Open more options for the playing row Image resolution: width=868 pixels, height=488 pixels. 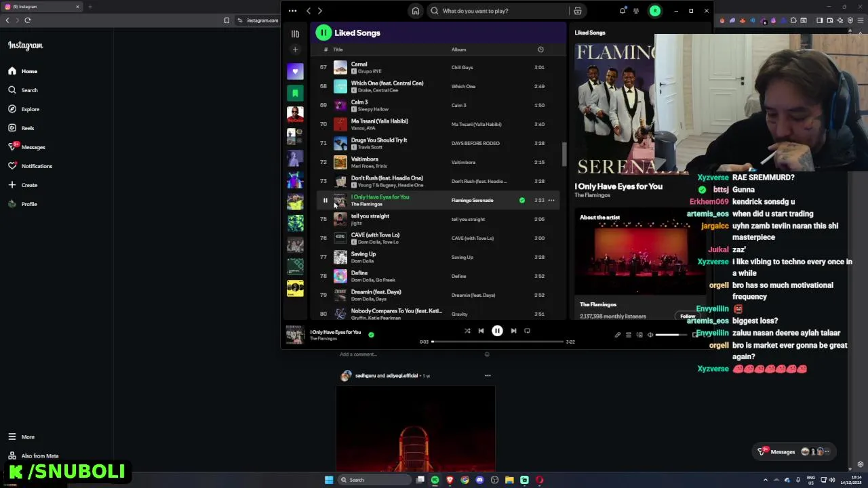(x=551, y=200)
